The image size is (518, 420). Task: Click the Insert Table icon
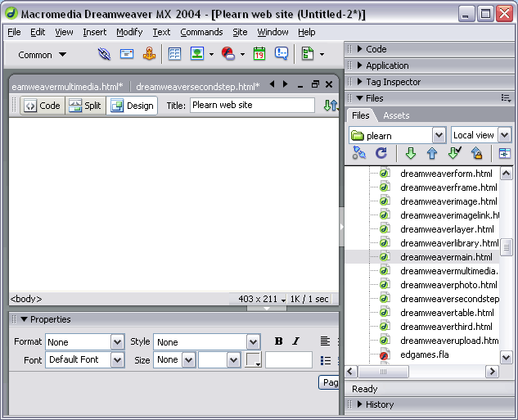pos(174,54)
